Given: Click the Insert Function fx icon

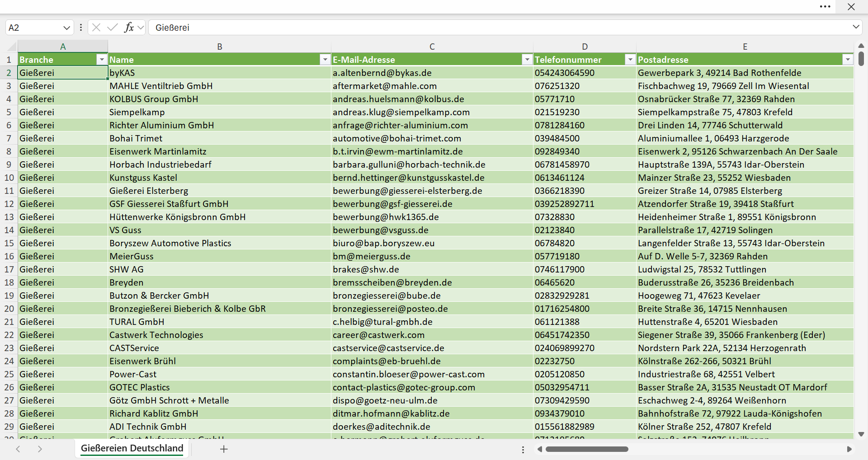Looking at the screenshot, I should 129,28.
